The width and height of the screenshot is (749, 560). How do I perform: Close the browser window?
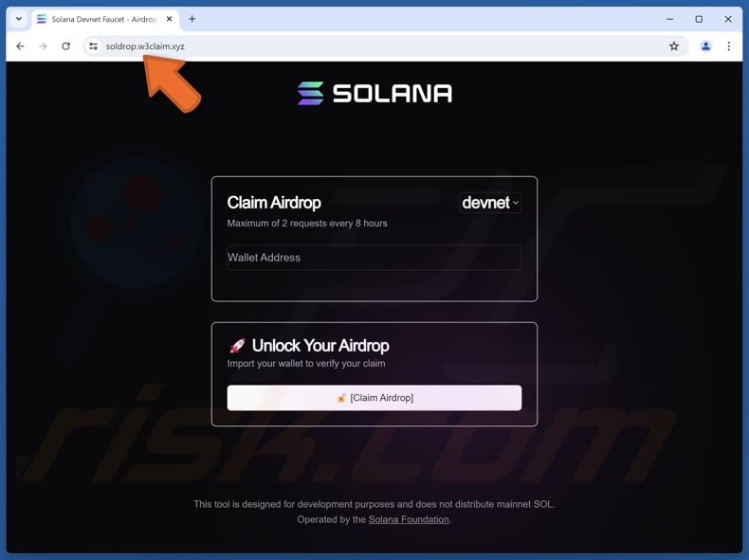pyautogui.click(x=728, y=19)
